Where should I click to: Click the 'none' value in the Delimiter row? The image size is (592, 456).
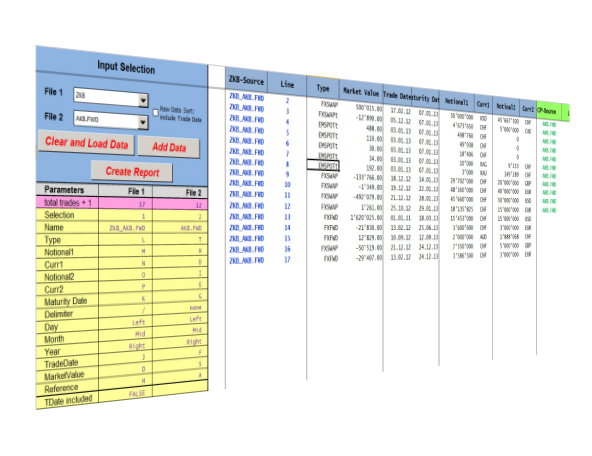coord(195,308)
